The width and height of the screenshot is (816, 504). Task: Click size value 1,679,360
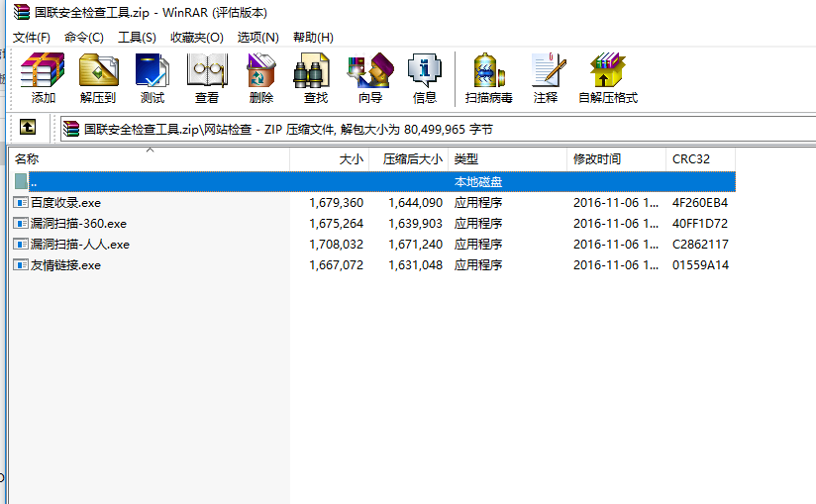pos(336,203)
